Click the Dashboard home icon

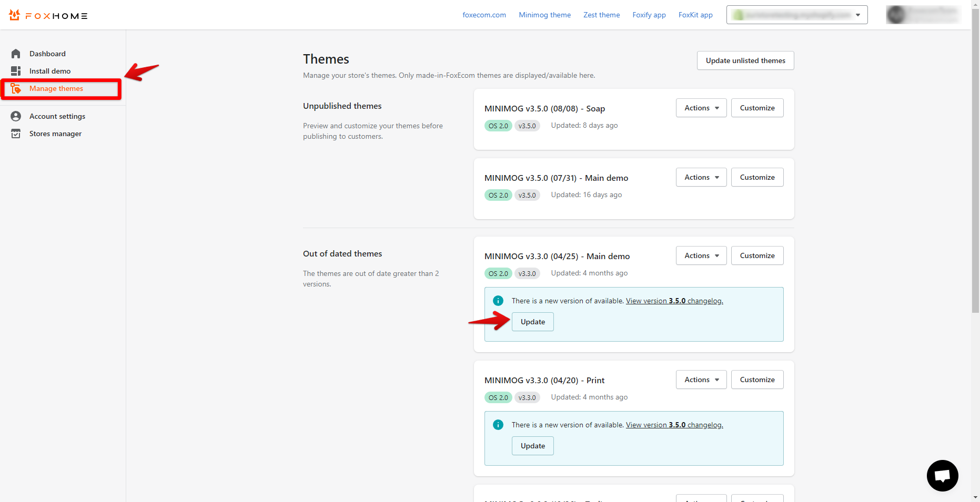(x=16, y=54)
